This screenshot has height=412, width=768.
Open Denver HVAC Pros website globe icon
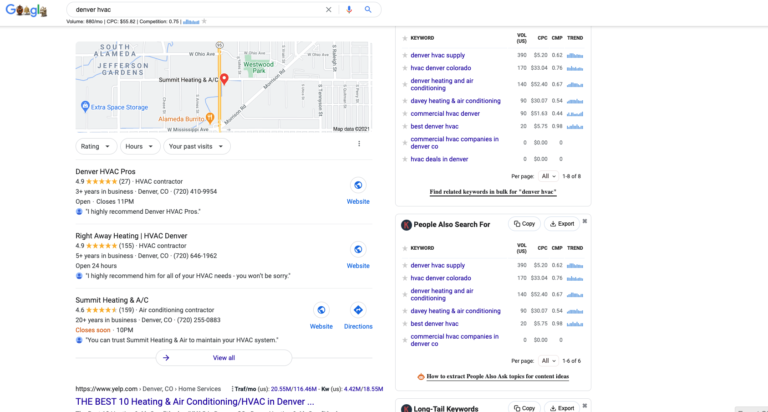click(x=358, y=185)
